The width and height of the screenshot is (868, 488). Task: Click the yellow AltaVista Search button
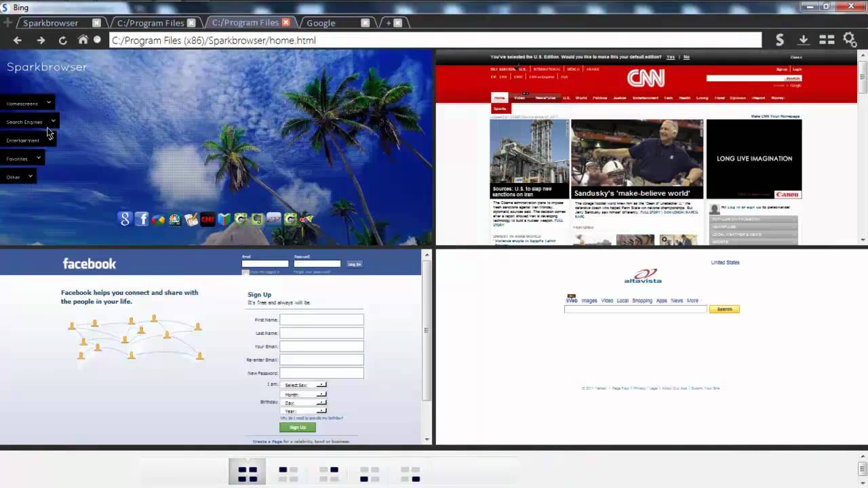tap(724, 309)
